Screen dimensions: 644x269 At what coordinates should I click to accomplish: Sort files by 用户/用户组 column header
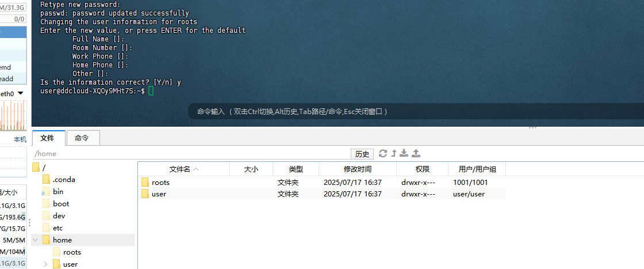[477, 169]
